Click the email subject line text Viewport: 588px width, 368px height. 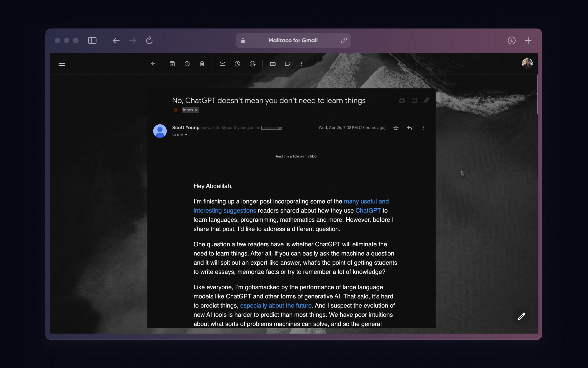click(x=269, y=101)
